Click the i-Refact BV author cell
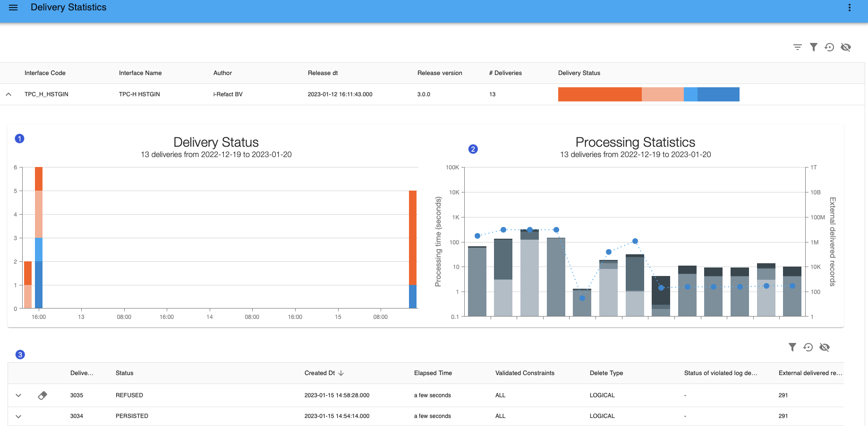The image size is (868, 426). pos(228,94)
